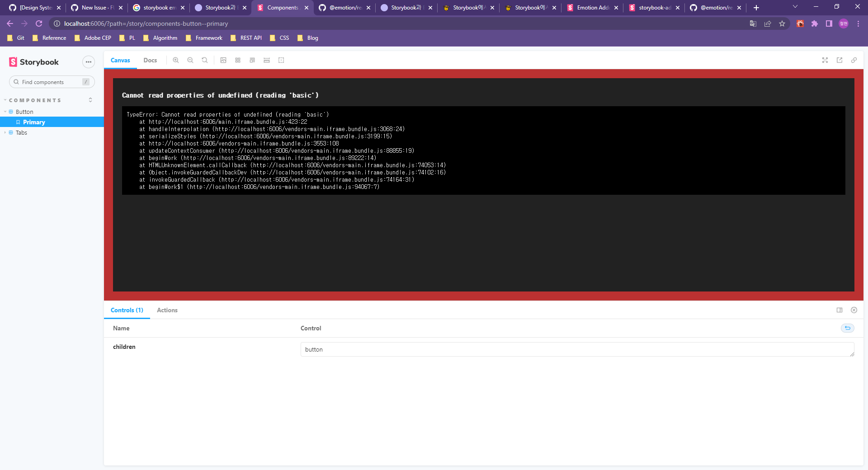The width and height of the screenshot is (868, 470).
Task: Switch to the Docs tab
Action: (150, 60)
